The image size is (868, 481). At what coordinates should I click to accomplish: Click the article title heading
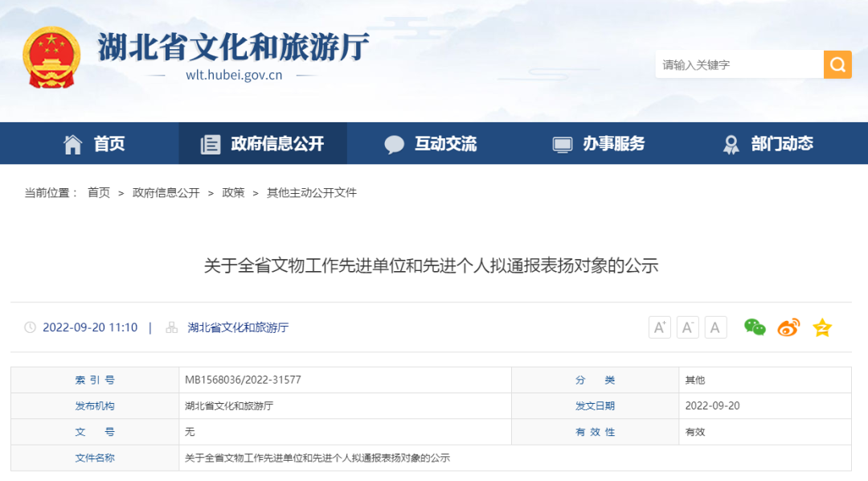(x=432, y=265)
